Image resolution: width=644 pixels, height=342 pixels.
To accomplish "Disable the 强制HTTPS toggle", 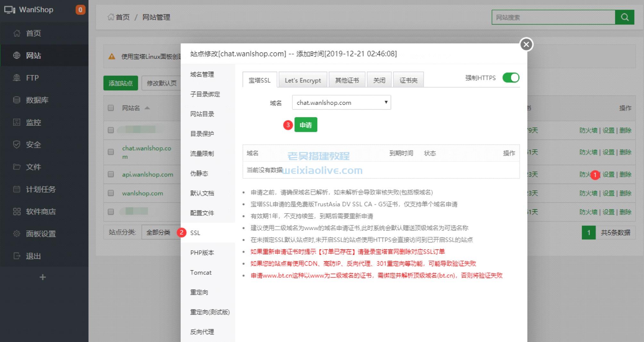I will [511, 78].
